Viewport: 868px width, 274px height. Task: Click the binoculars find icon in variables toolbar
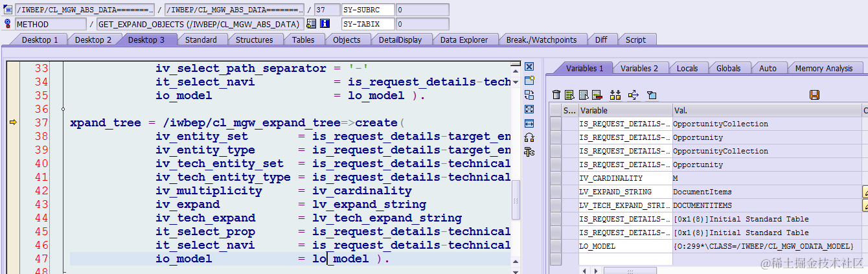[615, 95]
